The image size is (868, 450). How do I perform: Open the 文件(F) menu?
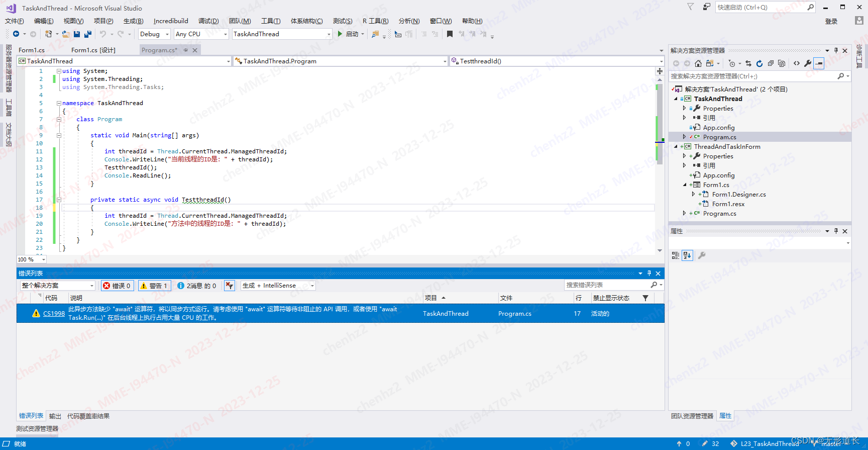15,21
